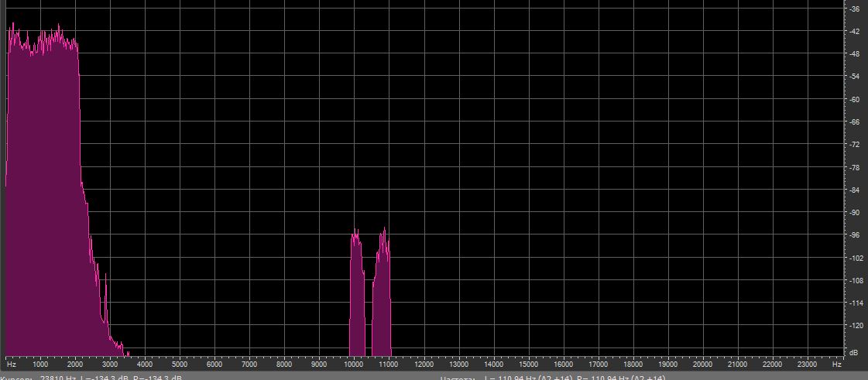
Task: Click the dB unit label on amplitude scale
Action: point(854,353)
